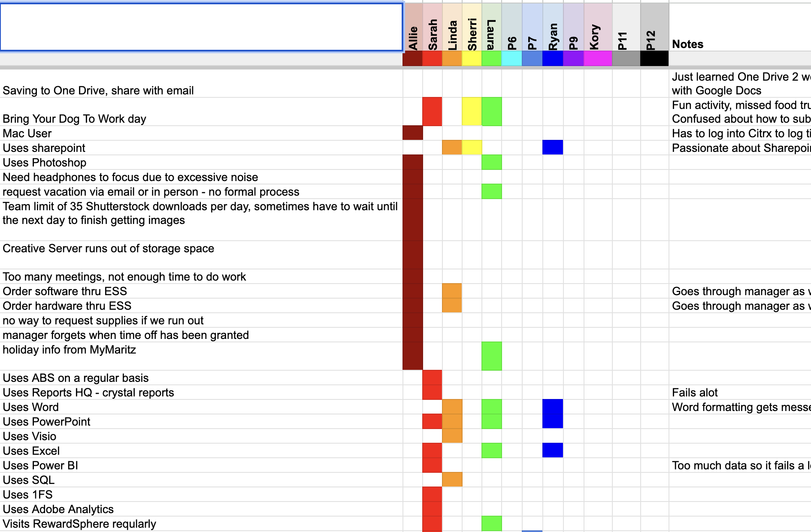Select the 'Uses sharepoint' cell

201,148
